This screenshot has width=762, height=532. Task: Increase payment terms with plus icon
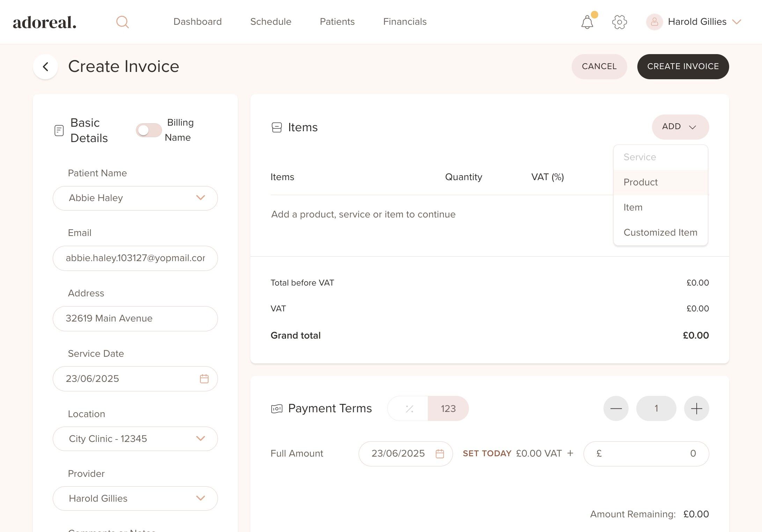point(696,408)
